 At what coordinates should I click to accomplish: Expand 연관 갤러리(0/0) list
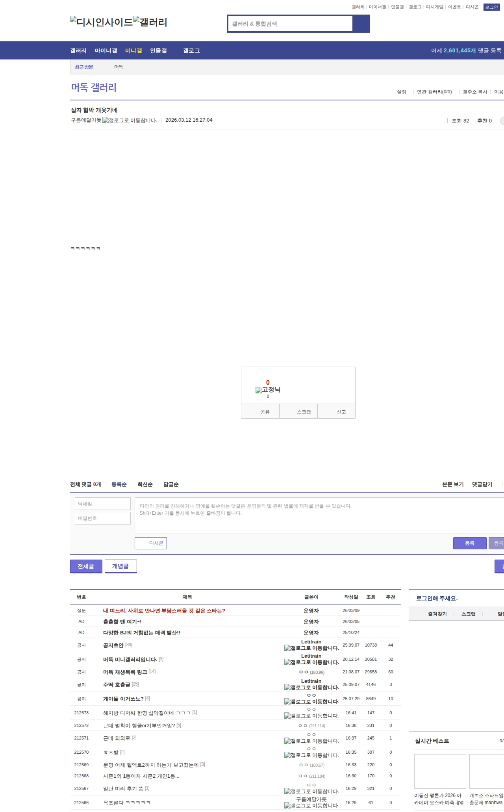(x=434, y=92)
